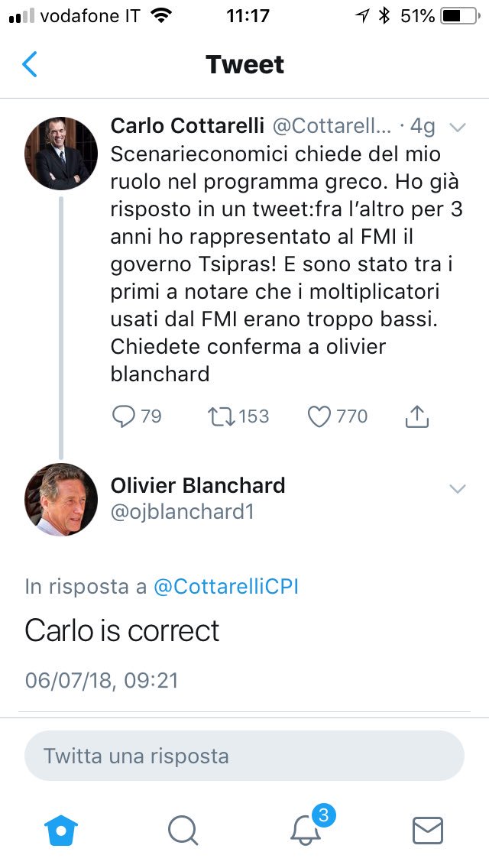View Olivier Blanchard's profile picture
This screenshot has width=489, height=868.
coord(61,499)
